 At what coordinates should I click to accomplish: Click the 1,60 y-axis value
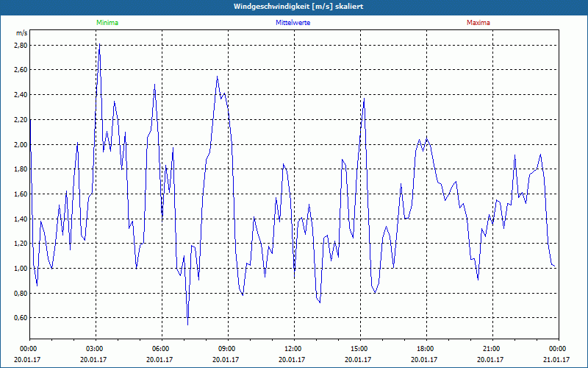point(21,194)
